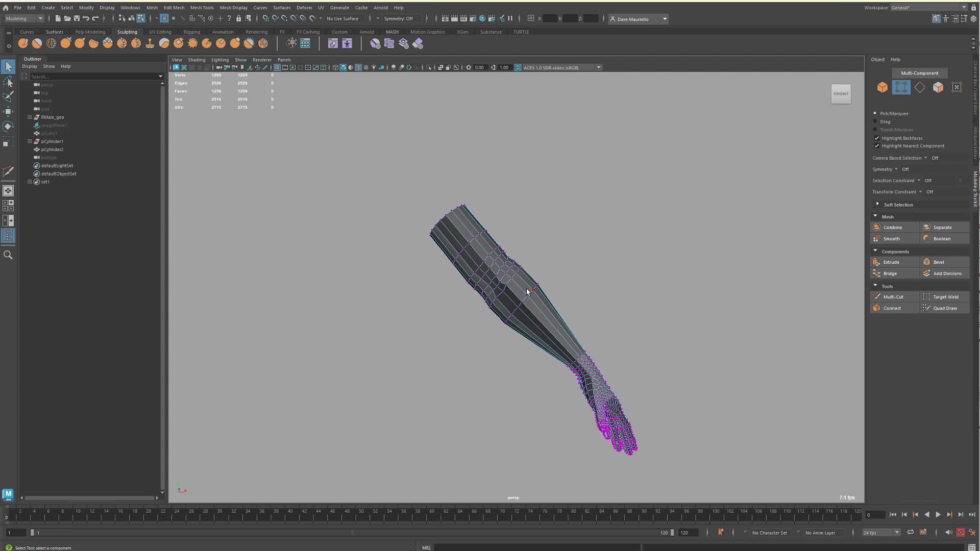Activate vertex selection mode in Modeling Toolkit
Image resolution: width=980 pixels, height=551 pixels.
[x=901, y=87]
